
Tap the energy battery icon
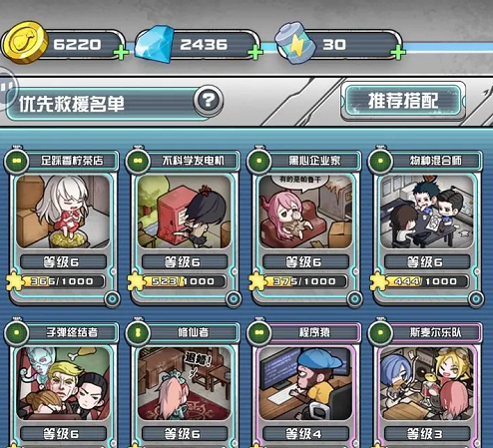coord(295,43)
